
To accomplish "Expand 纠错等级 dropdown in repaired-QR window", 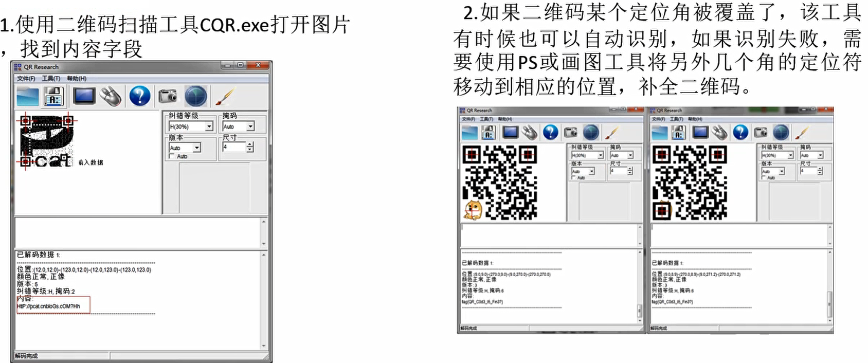I will (790, 155).
